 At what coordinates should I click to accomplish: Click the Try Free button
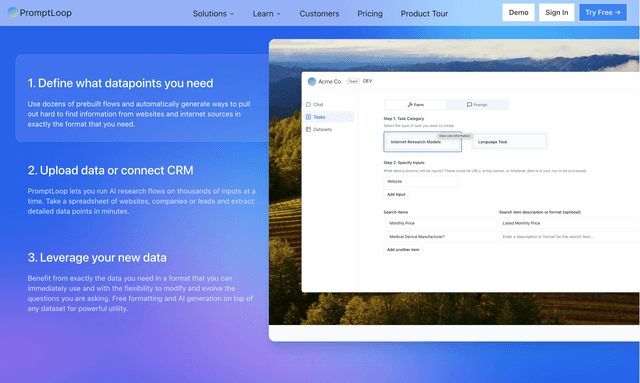[x=603, y=13]
